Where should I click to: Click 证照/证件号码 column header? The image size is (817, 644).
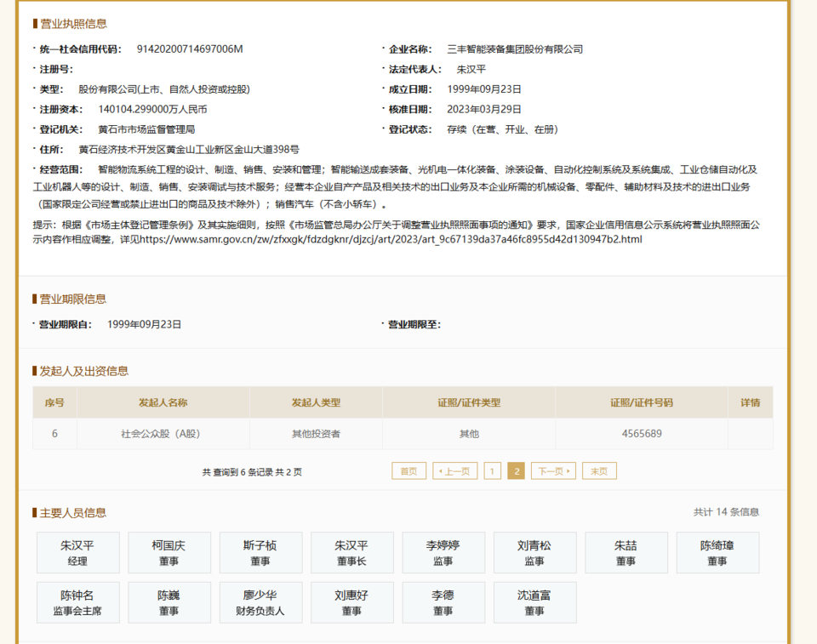642,402
